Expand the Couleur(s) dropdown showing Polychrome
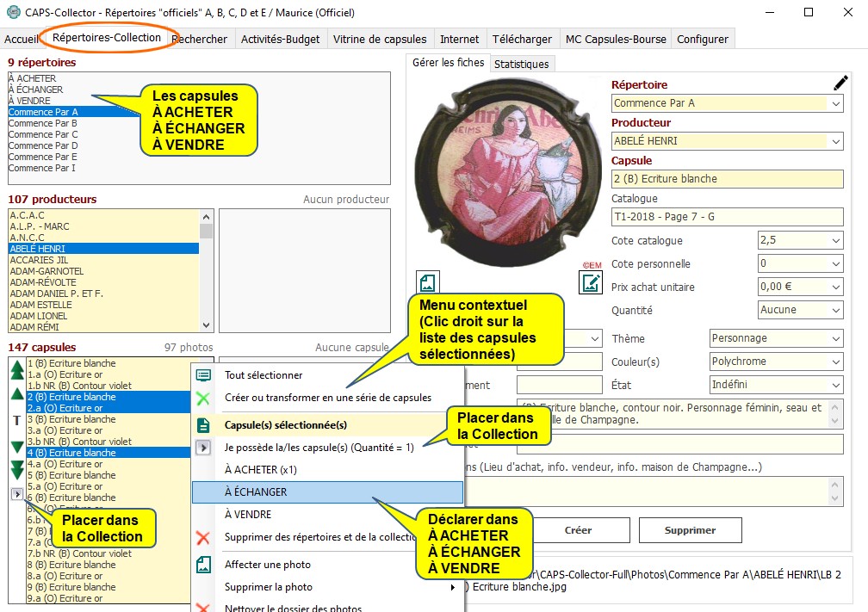 tap(836, 362)
